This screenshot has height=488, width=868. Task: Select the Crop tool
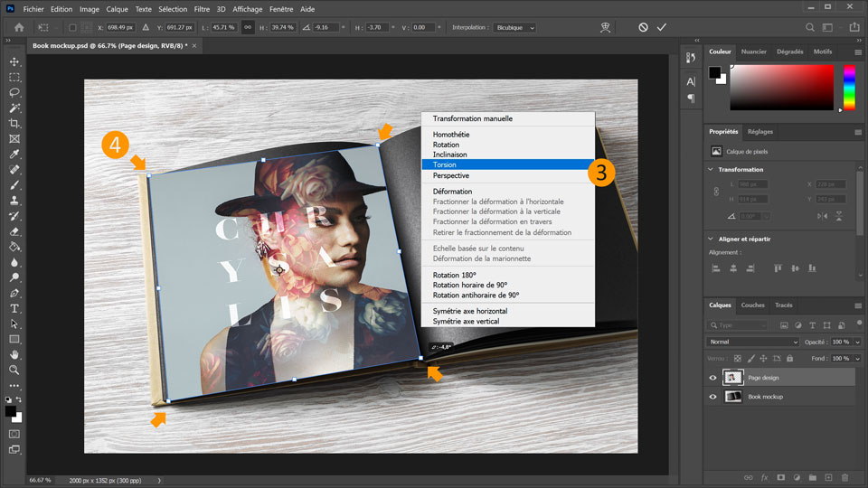coord(14,123)
